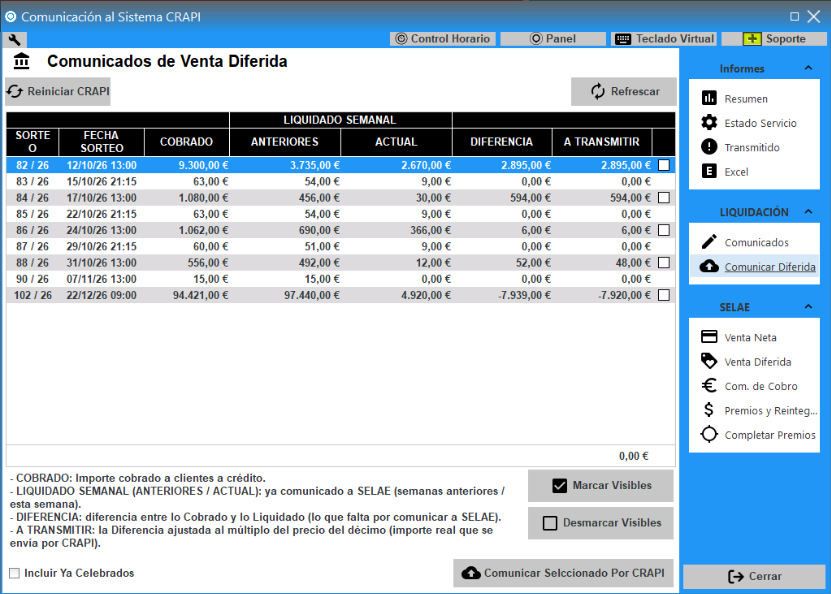Open Transmitido report
Image resolution: width=831 pixels, height=594 pixels.
[752, 147]
